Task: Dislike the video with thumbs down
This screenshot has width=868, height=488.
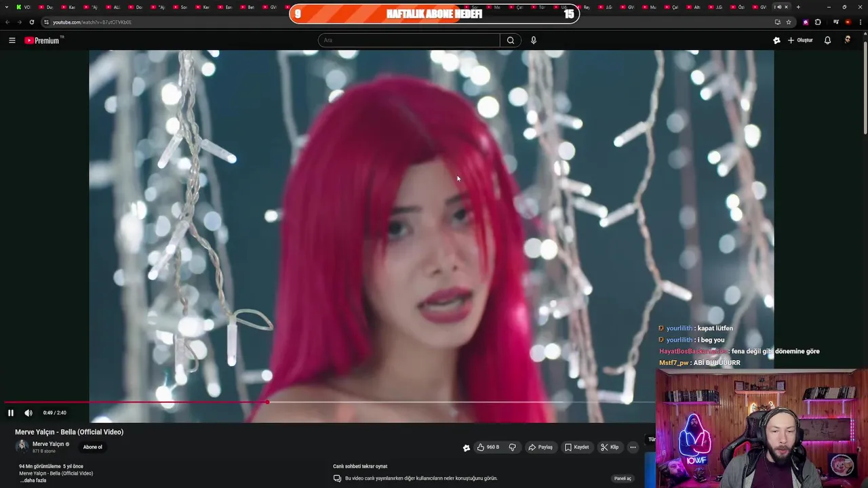Action: tap(513, 447)
